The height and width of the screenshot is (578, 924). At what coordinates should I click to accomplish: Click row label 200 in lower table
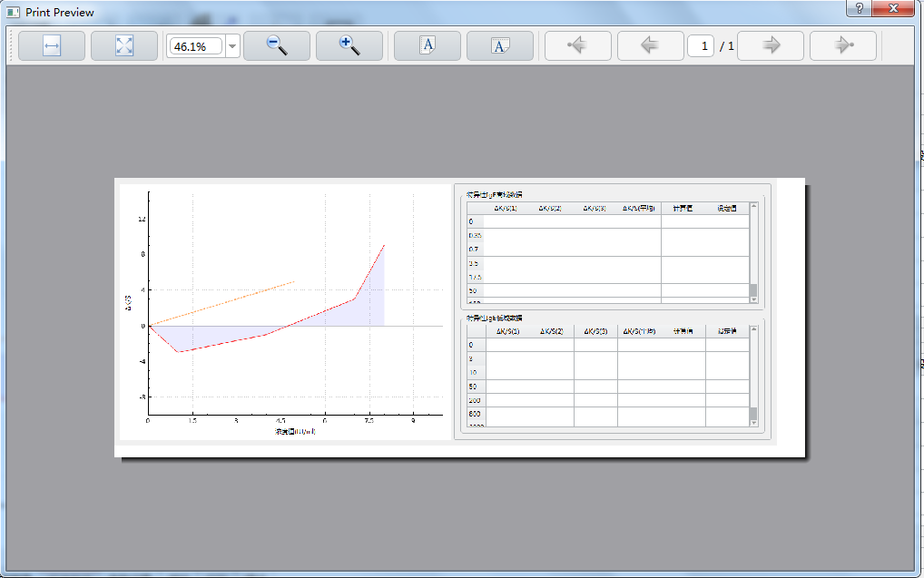[x=475, y=400]
